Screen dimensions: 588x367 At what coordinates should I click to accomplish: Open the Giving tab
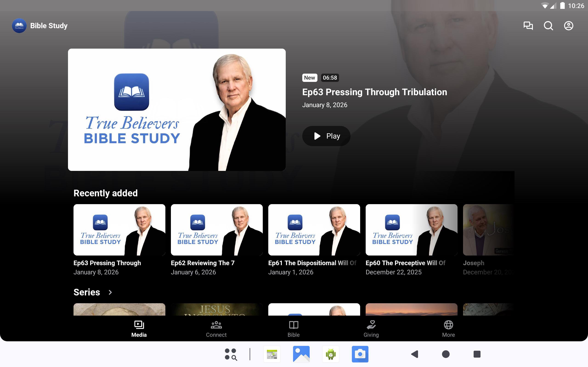click(x=371, y=329)
